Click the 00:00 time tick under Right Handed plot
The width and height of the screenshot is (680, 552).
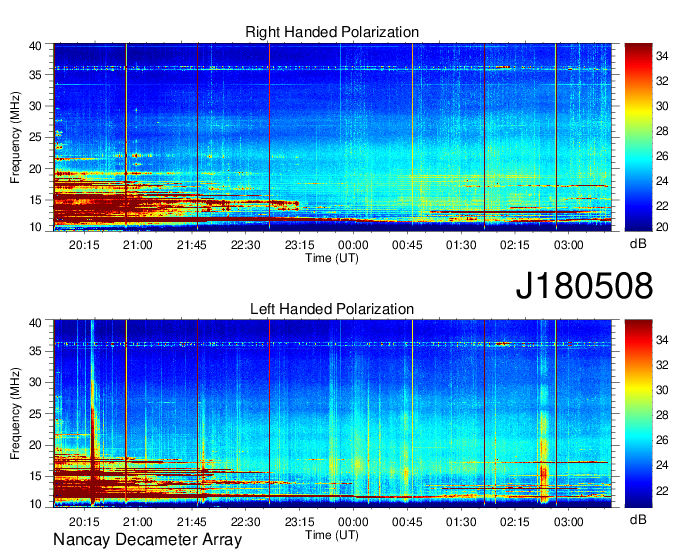[353, 245]
